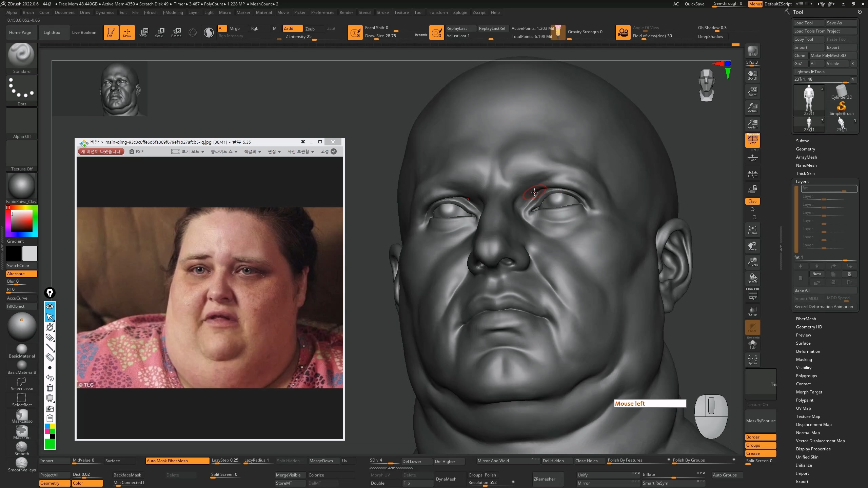Select the Move transform tool icon
Screen dimensions: 868x488
(143, 32)
